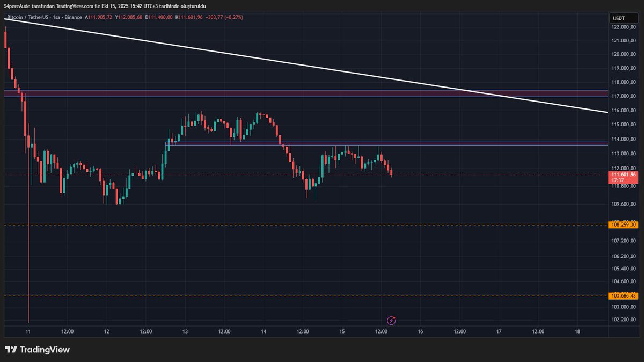Click the 104.600,00 price axis label

pyautogui.click(x=624, y=281)
